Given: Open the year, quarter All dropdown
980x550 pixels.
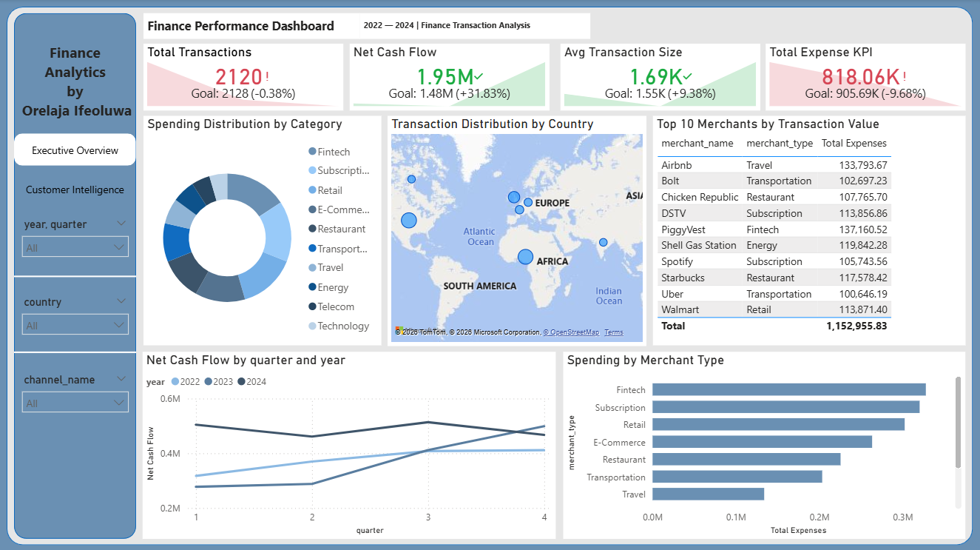Looking at the screenshot, I should point(76,247).
